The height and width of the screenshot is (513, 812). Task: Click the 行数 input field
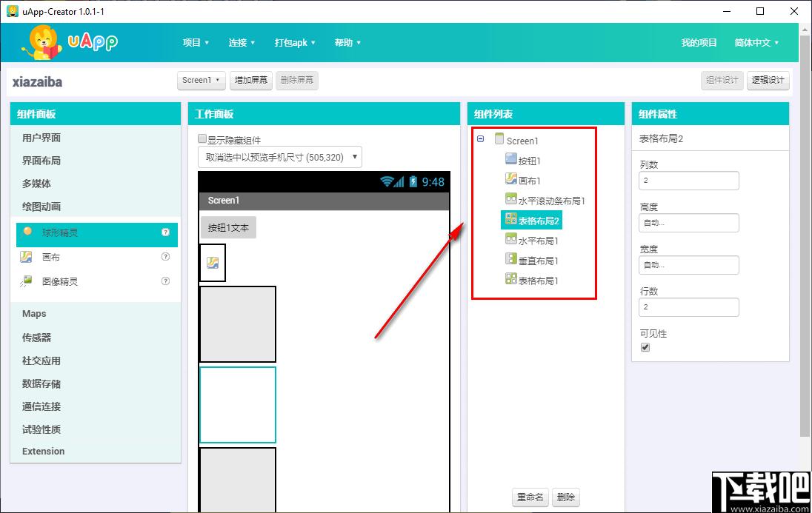pos(689,307)
